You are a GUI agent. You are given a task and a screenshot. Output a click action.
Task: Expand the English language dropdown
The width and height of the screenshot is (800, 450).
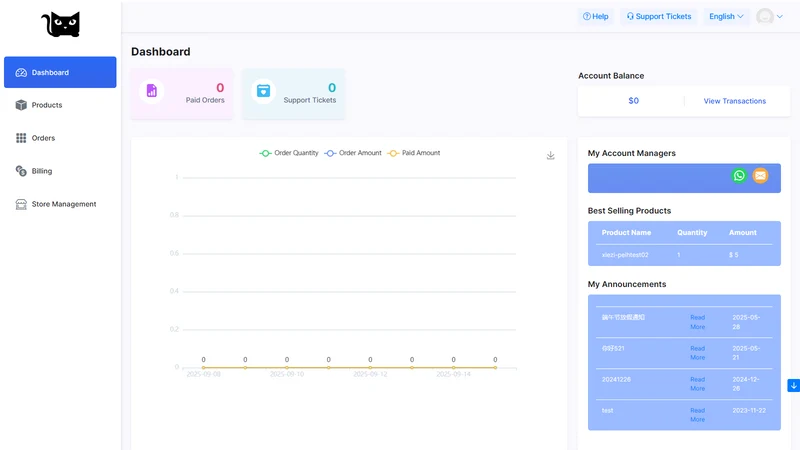click(x=726, y=16)
